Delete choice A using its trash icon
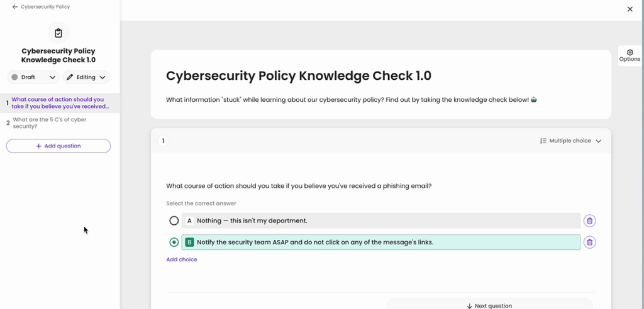The width and height of the screenshot is (644, 309). pyautogui.click(x=589, y=220)
